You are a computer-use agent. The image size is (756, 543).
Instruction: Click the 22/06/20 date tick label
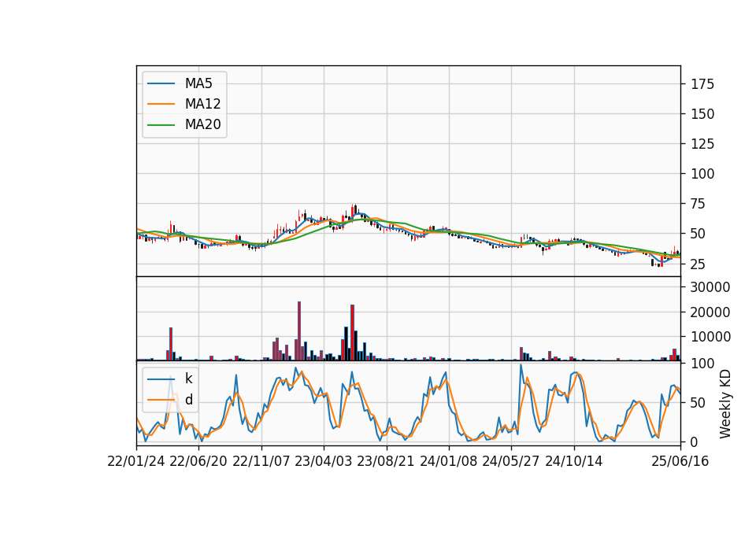pyautogui.click(x=198, y=461)
